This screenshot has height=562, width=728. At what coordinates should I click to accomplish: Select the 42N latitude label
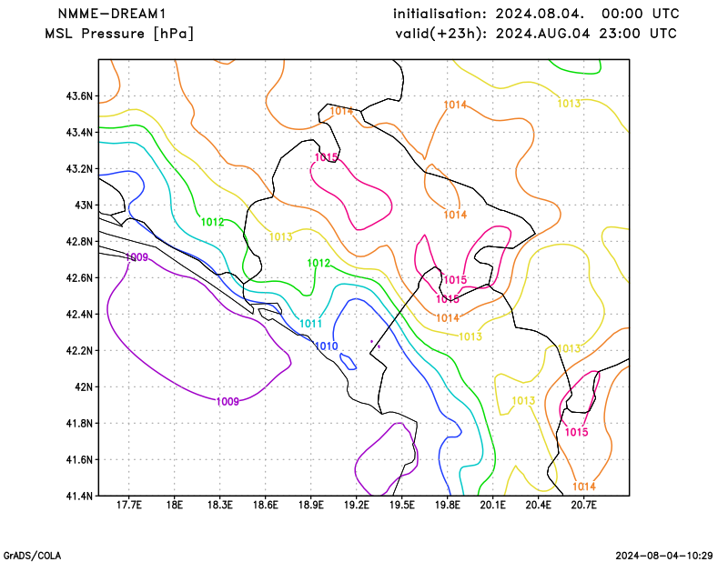click(84, 387)
